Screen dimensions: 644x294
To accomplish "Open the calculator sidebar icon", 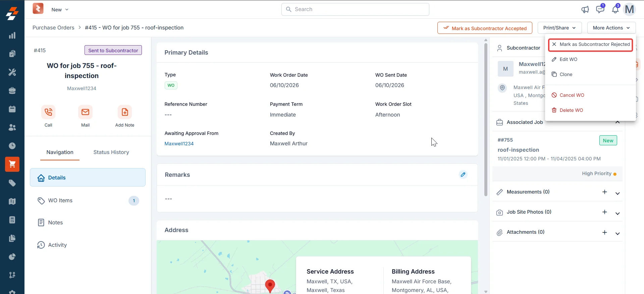I will (12, 220).
